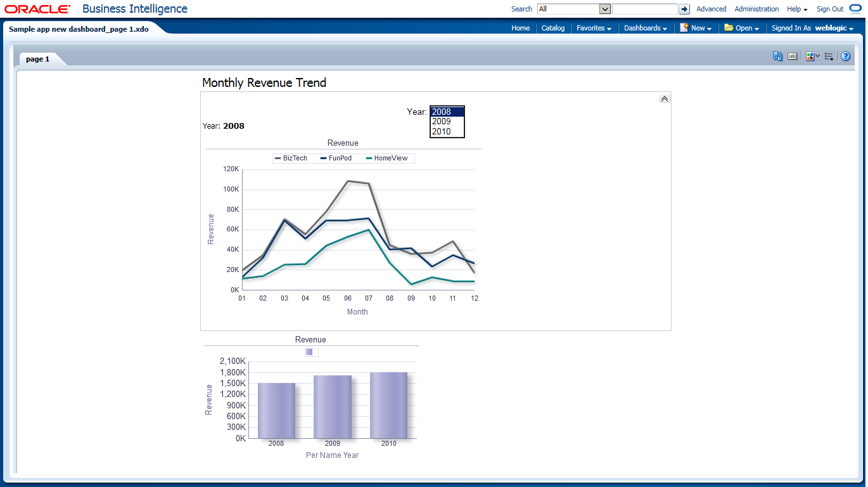Select 2008 in the Year list
868x487 pixels.
pyautogui.click(x=447, y=112)
